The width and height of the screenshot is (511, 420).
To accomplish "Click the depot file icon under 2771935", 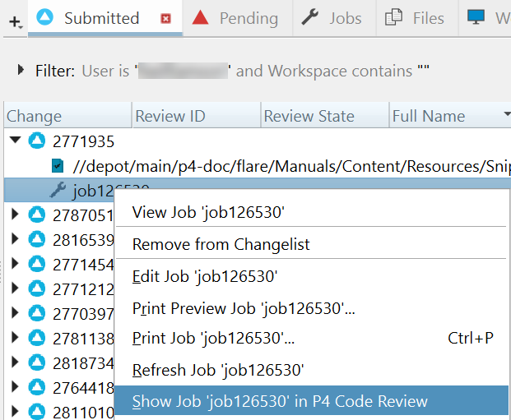I will click(57, 166).
